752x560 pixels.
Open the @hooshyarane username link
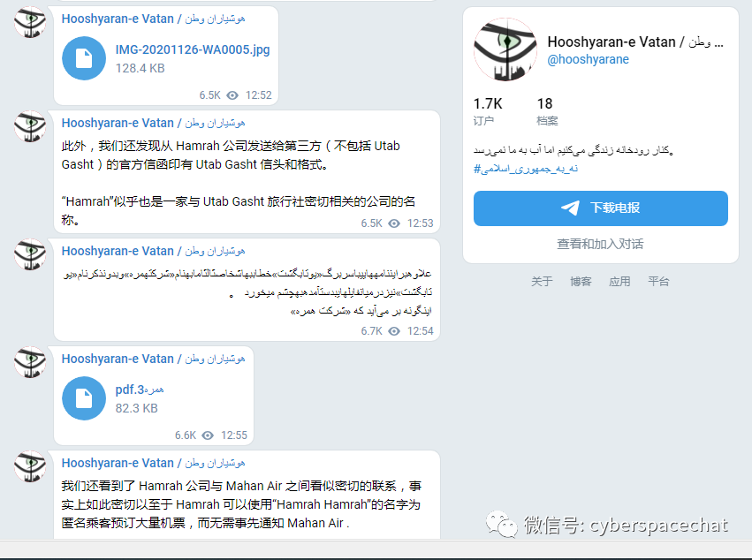tap(588, 59)
